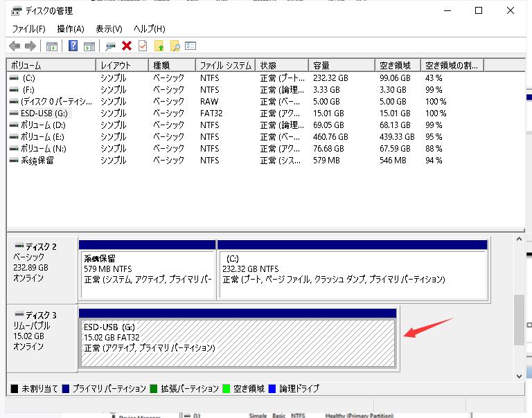Click drive icon of ボリューム (E:) row

[x=14, y=137]
